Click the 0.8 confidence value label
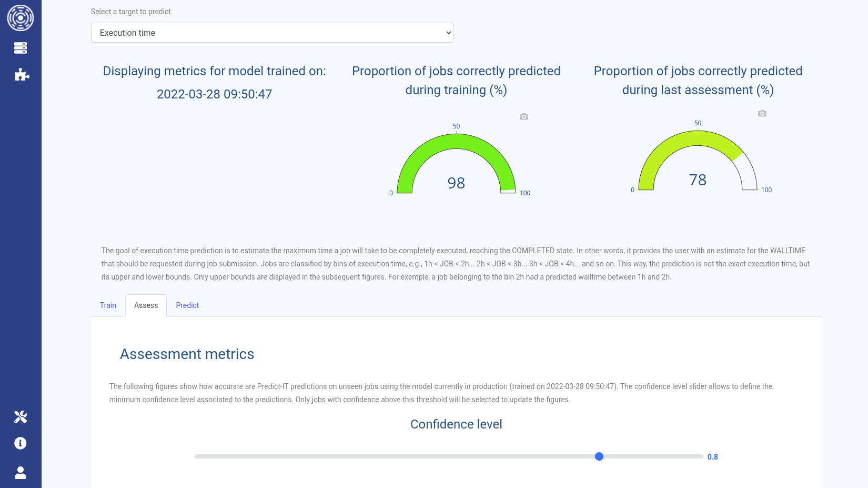This screenshot has width=868, height=488. pos(712,457)
